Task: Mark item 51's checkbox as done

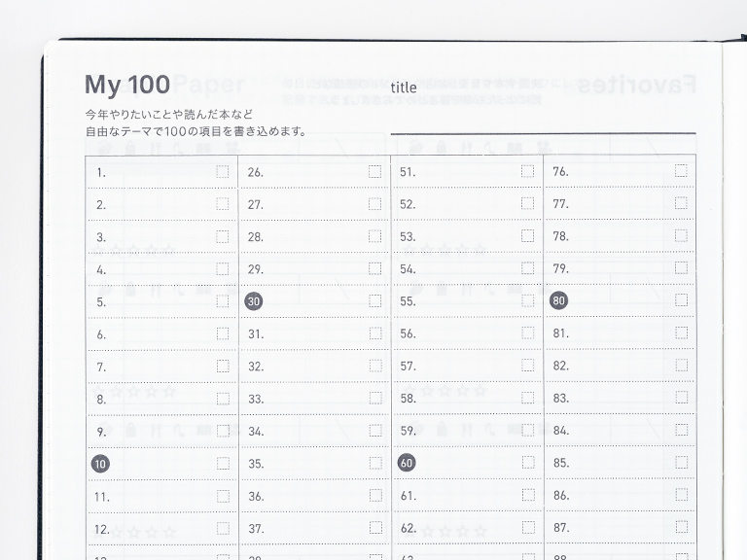Action: (527, 171)
